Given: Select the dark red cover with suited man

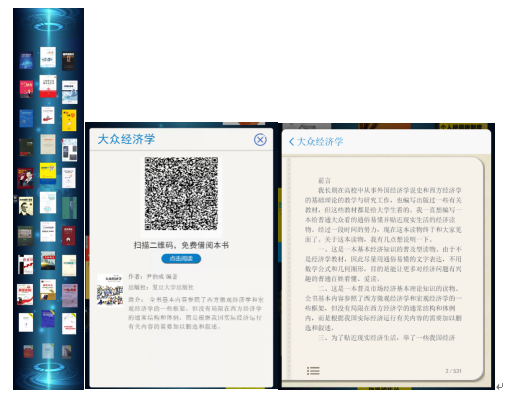Looking at the screenshot, I should click(25, 178).
